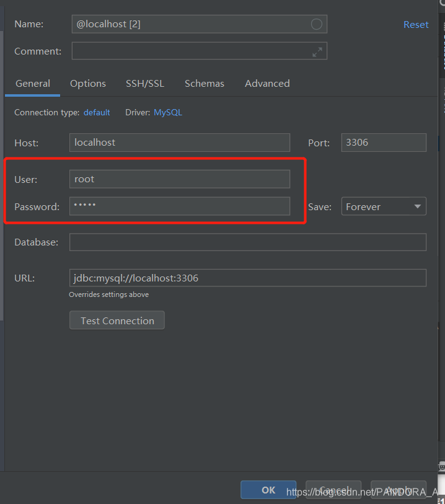Click the Cancel button

[x=333, y=490]
